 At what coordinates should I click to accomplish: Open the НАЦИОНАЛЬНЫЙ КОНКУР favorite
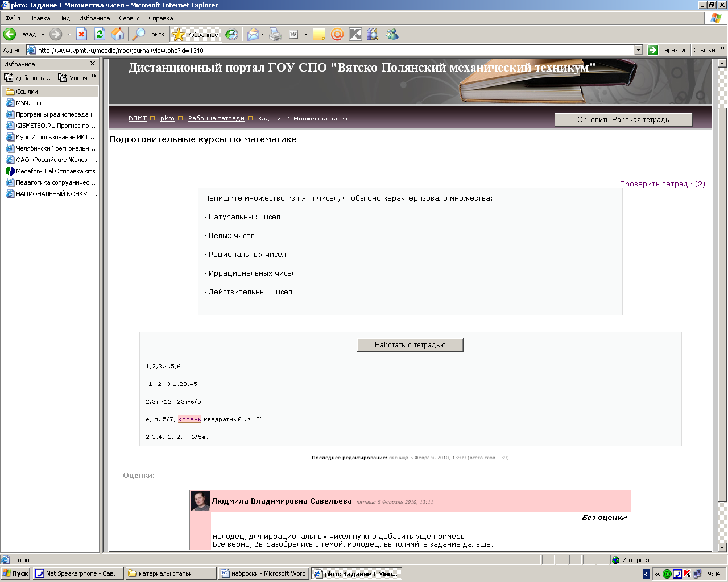(x=51, y=194)
